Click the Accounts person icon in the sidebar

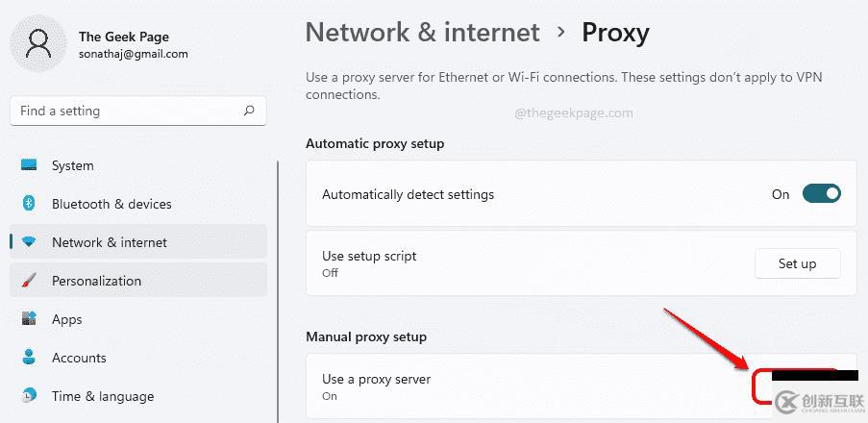(29, 358)
